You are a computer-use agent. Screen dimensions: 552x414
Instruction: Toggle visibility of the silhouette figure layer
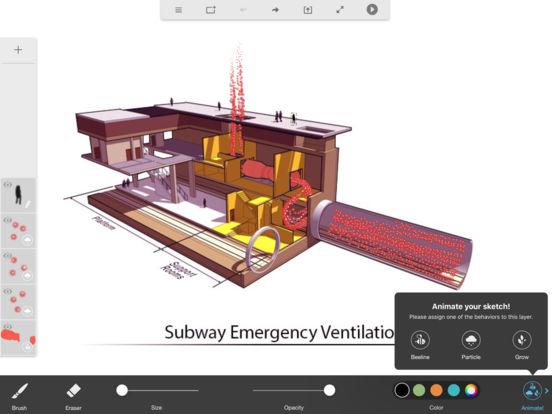tap(8, 184)
